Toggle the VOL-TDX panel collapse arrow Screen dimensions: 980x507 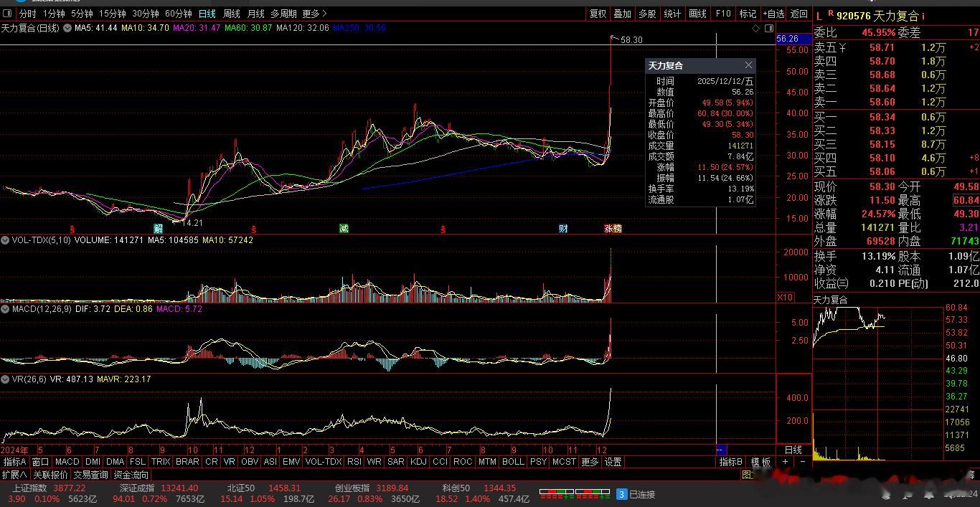[6, 240]
